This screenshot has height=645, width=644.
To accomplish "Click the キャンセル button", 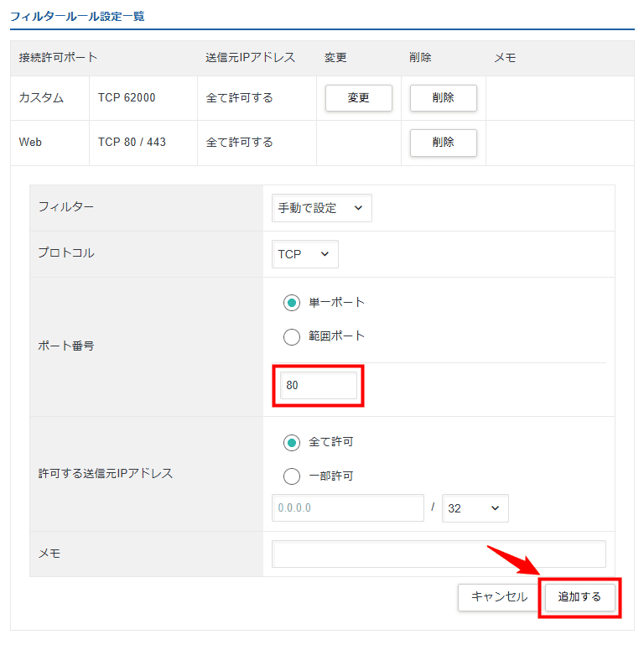I will [x=499, y=597].
